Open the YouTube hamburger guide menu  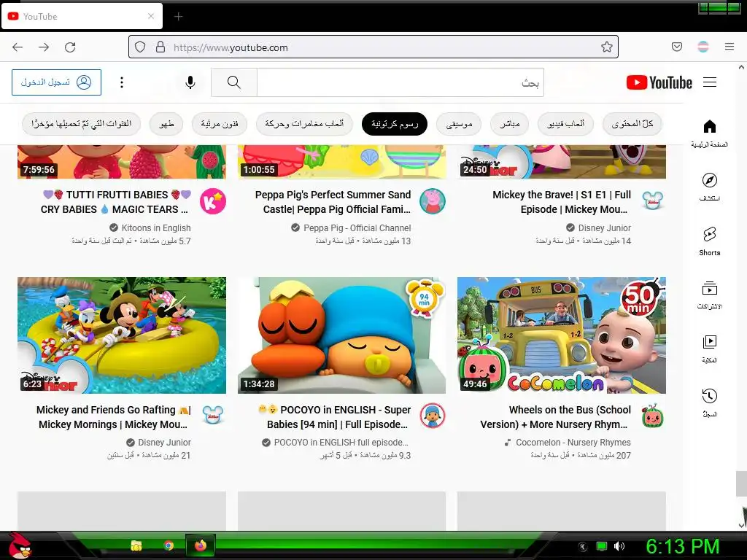[710, 82]
